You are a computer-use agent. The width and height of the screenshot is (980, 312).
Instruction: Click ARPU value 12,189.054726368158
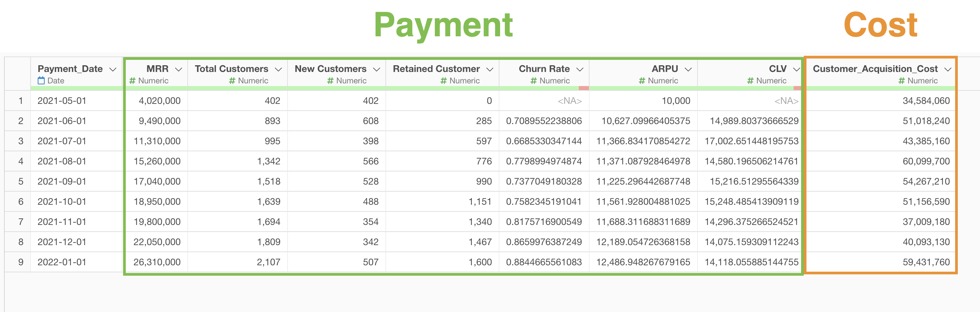(x=643, y=242)
